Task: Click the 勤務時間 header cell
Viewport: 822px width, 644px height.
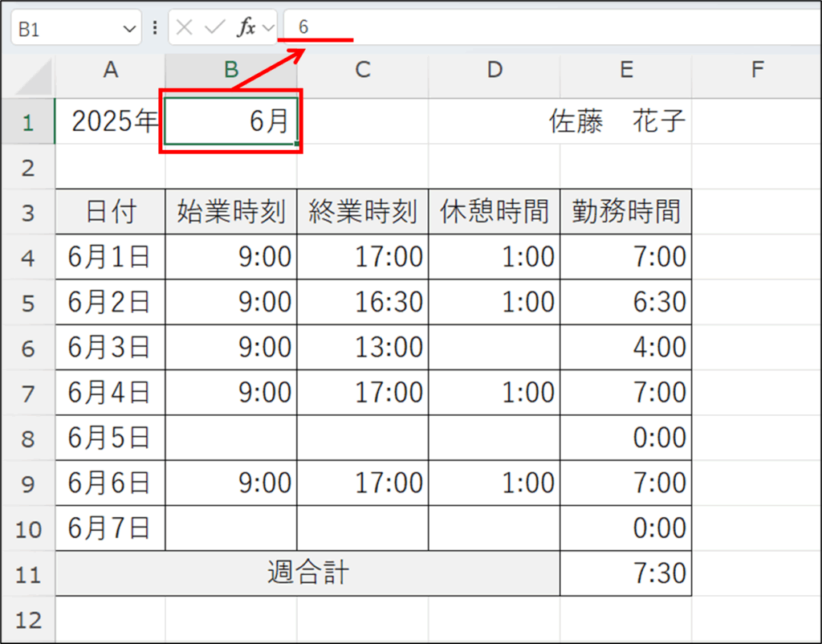Action: click(625, 212)
